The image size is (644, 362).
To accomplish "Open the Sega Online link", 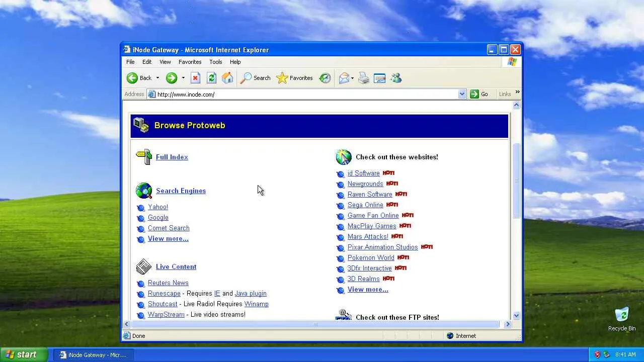I will click(x=365, y=205).
